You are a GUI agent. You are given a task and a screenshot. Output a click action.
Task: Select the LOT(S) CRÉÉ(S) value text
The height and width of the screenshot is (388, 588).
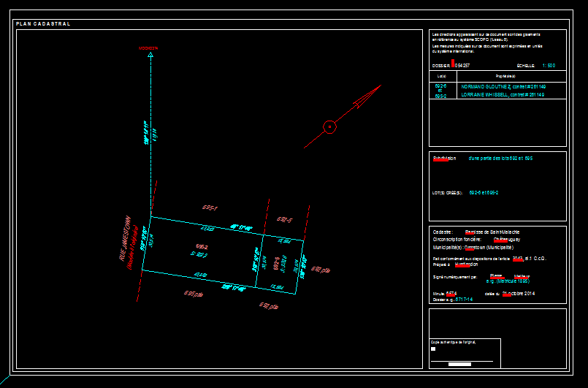483,193
